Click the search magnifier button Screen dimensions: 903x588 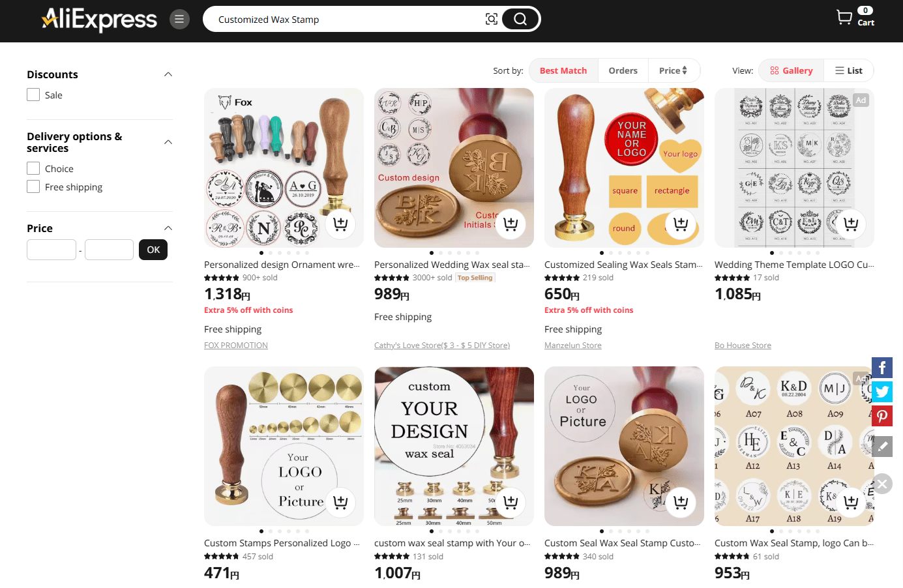(x=520, y=19)
